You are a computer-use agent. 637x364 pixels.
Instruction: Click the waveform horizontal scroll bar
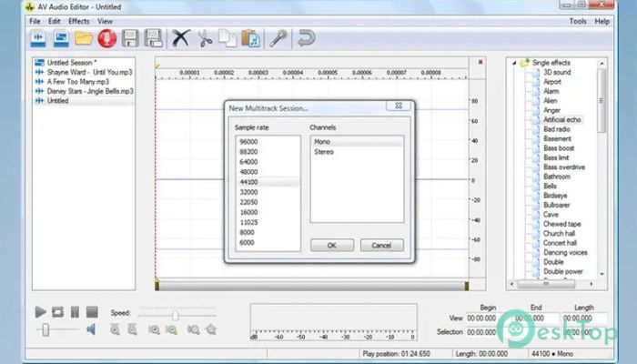coord(311,286)
